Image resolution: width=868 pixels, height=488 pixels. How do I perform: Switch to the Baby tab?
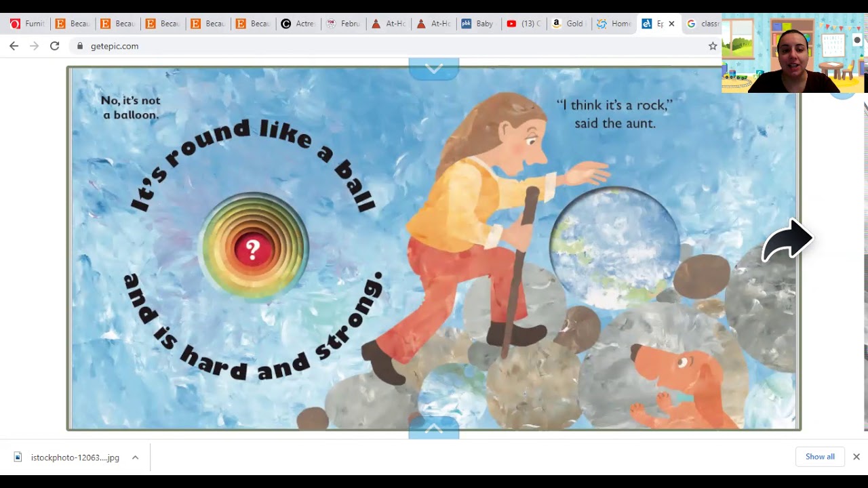coord(478,24)
